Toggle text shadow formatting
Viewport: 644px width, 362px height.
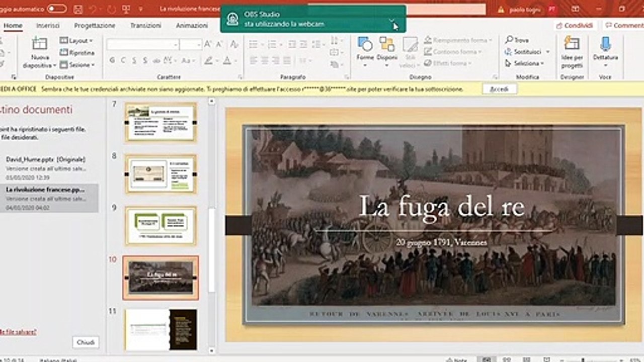coord(145,60)
